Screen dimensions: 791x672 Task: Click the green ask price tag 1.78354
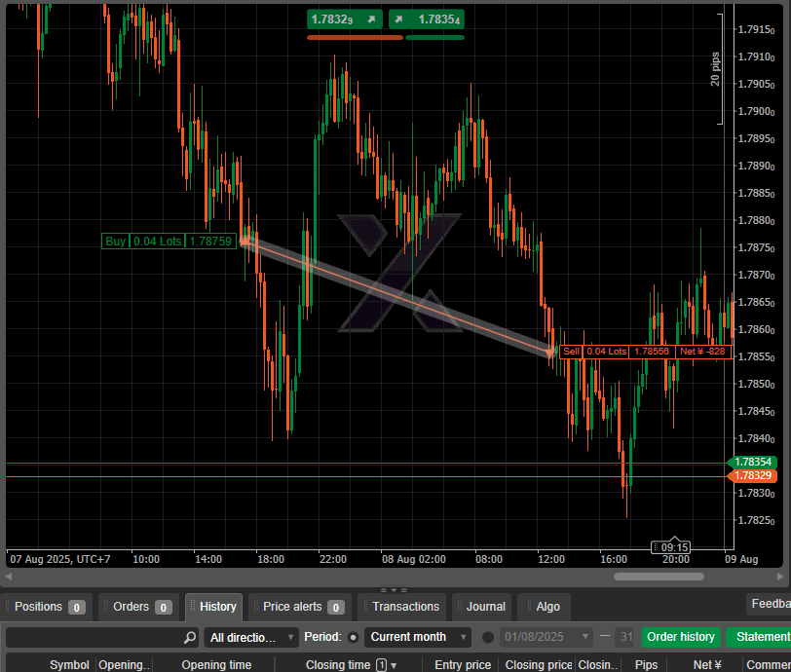pyautogui.click(x=753, y=462)
